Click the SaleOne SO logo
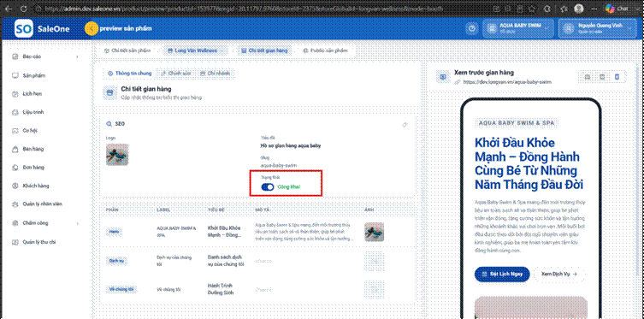Image resolution: width=644 pixels, height=319 pixels. point(23,29)
